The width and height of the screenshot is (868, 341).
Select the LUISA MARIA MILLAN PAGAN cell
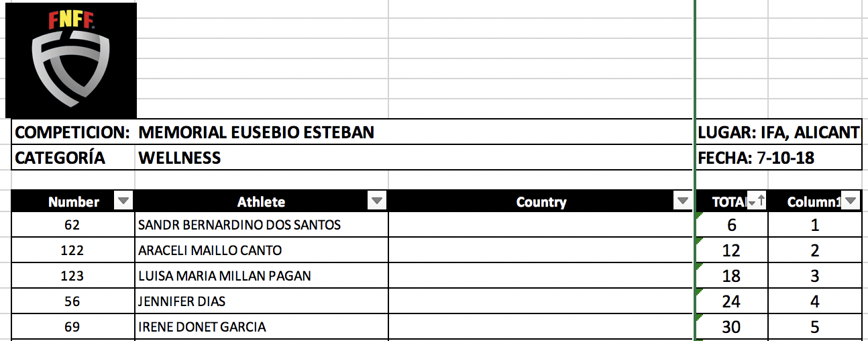[225, 276]
